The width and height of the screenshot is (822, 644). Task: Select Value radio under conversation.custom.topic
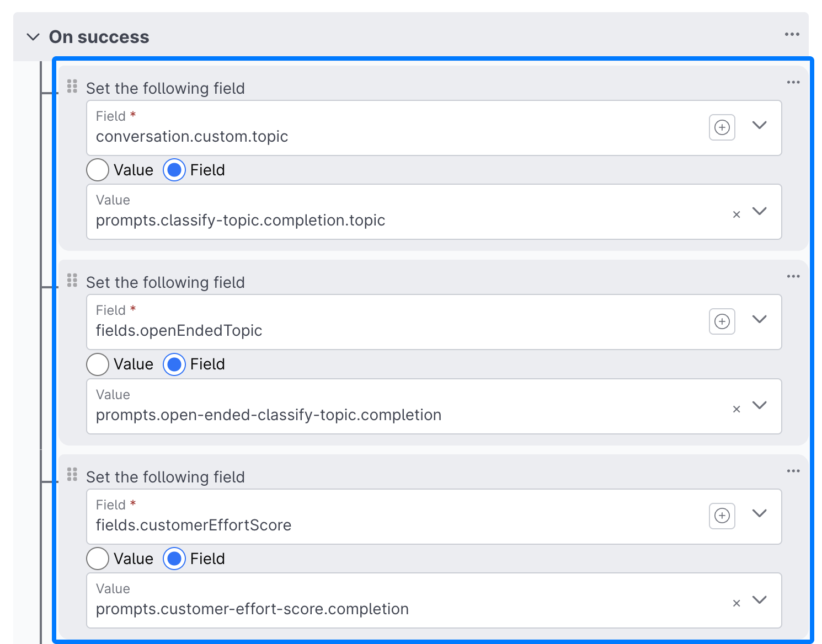(x=98, y=170)
